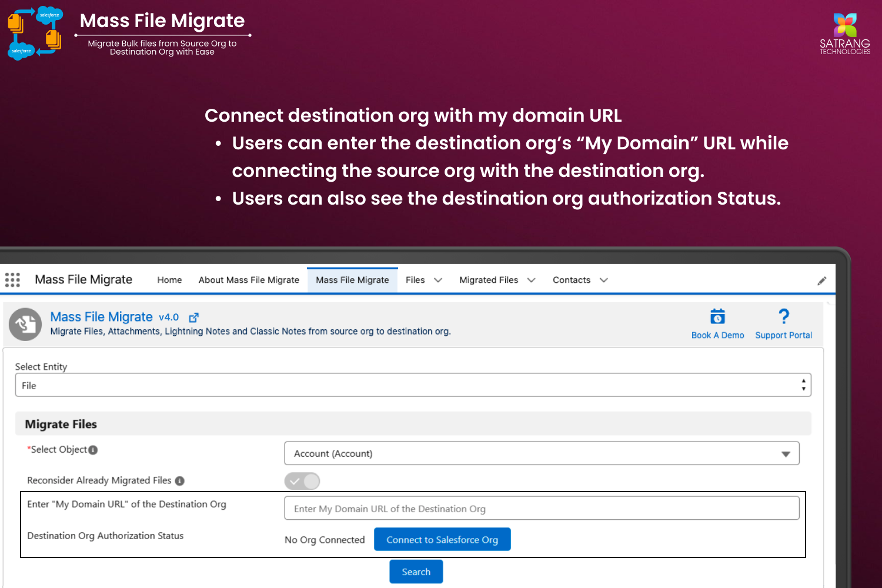Expand the Migrated Files tab chevron

[532, 280]
